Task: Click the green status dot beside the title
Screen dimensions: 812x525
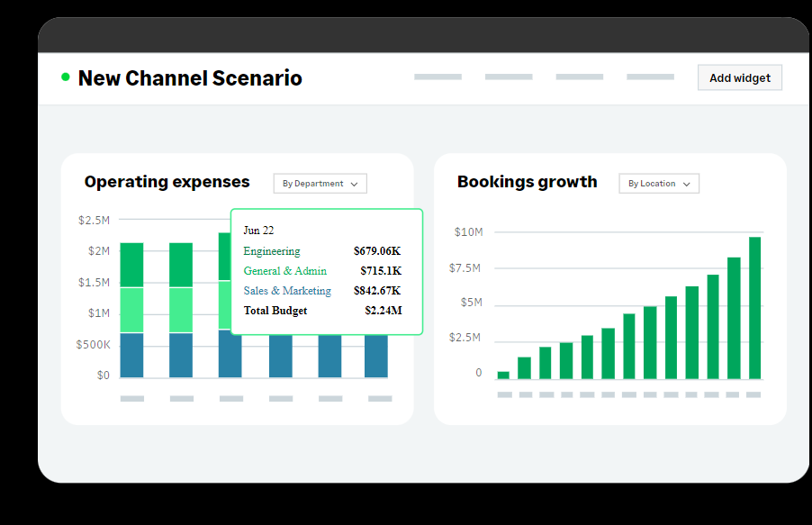Action: coord(65,77)
